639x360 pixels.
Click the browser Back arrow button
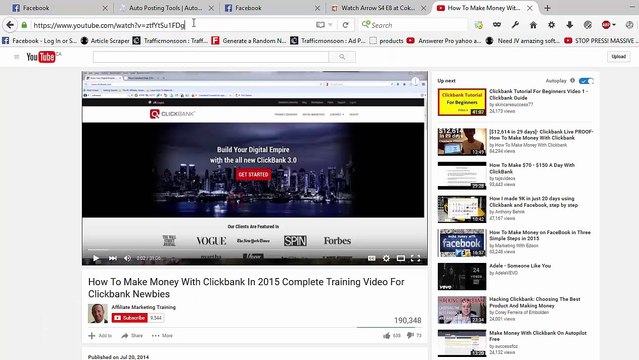(x=10, y=25)
